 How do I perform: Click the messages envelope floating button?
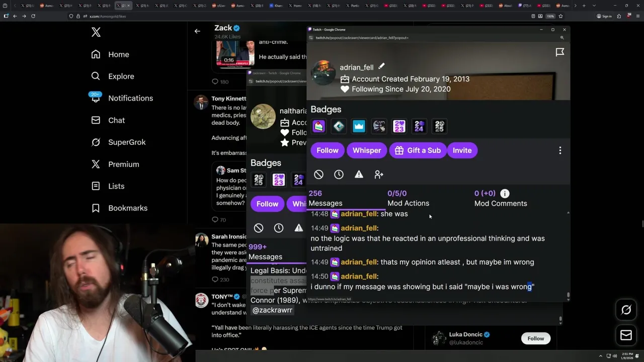pos(626,335)
